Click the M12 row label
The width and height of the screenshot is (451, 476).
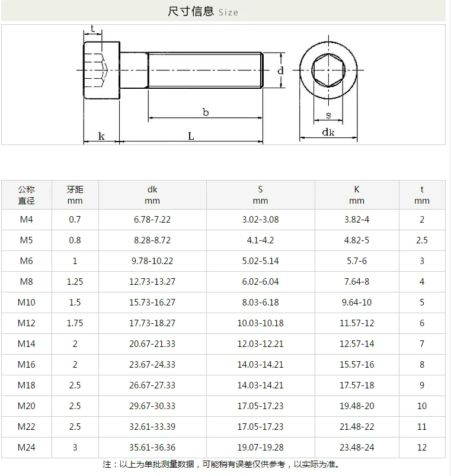click(x=27, y=323)
